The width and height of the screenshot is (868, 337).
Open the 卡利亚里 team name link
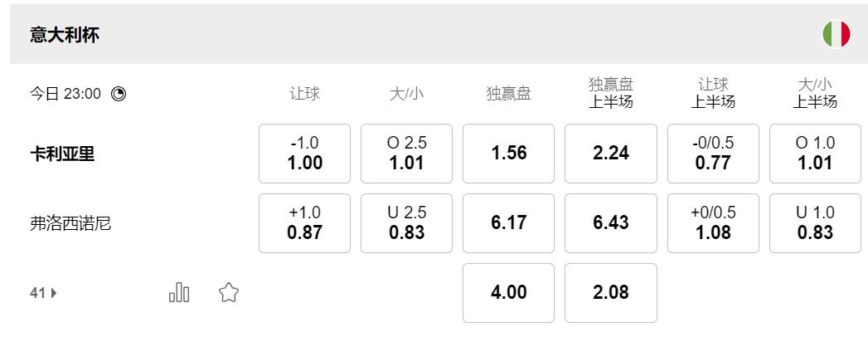point(62,154)
